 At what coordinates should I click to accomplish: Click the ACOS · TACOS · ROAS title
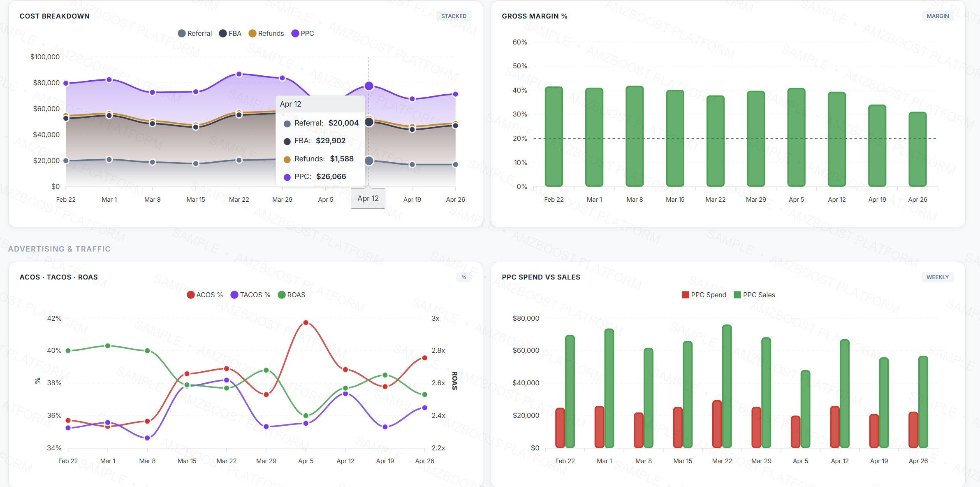[x=59, y=277]
